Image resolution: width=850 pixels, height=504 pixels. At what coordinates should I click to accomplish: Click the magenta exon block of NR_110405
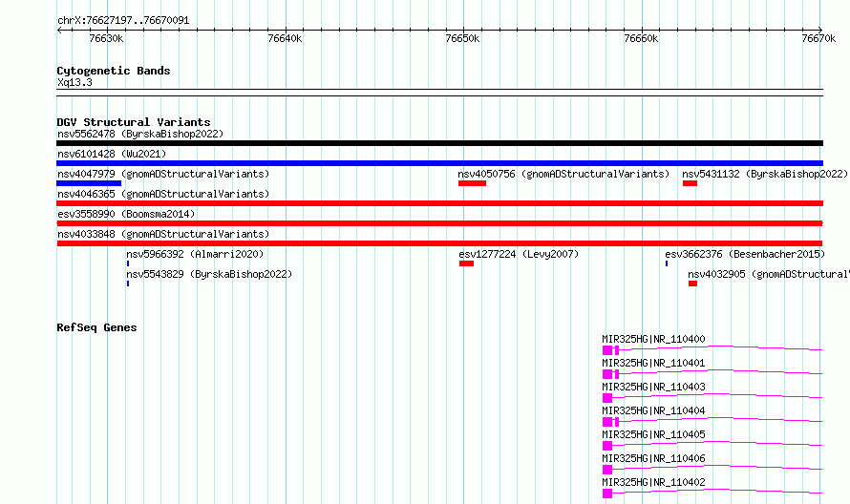[607, 446]
